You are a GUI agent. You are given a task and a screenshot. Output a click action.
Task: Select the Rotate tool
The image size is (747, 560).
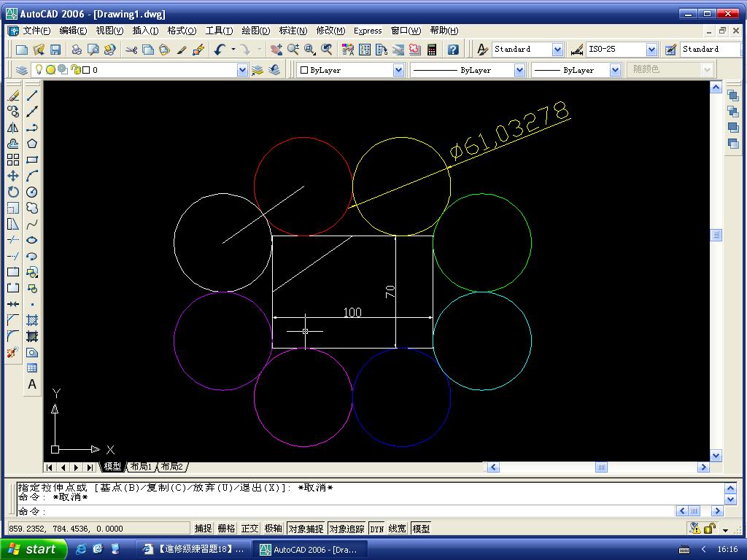click(x=13, y=192)
